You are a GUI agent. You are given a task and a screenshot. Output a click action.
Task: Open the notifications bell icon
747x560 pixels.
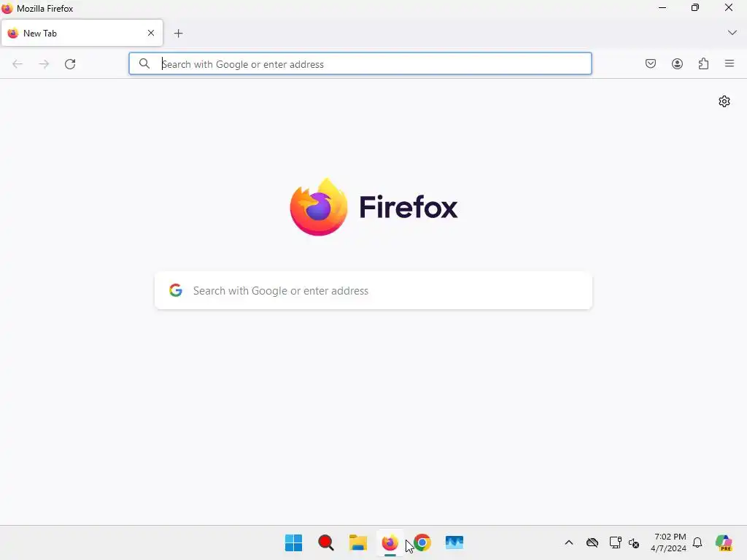tap(697, 542)
